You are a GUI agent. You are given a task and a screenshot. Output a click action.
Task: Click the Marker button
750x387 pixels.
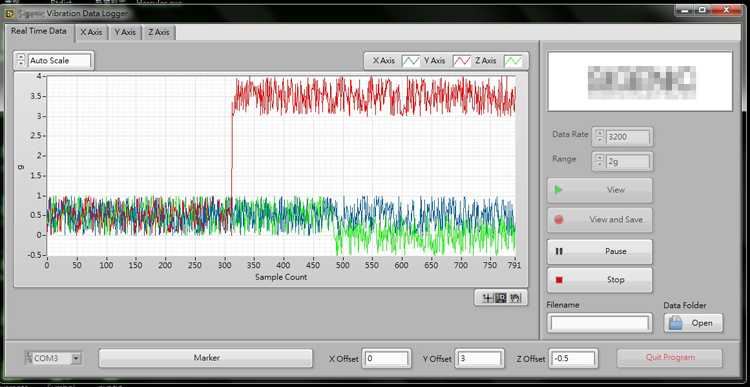coord(206,358)
